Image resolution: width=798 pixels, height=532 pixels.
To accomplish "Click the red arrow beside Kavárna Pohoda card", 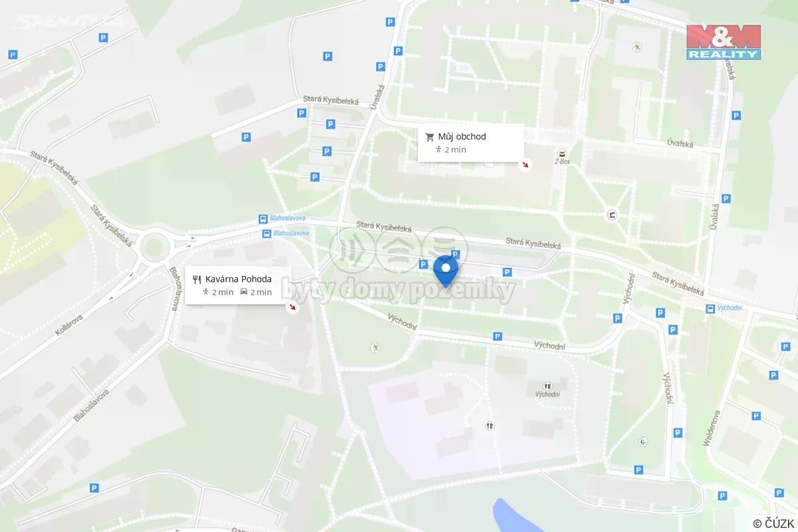I will click(x=292, y=307).
